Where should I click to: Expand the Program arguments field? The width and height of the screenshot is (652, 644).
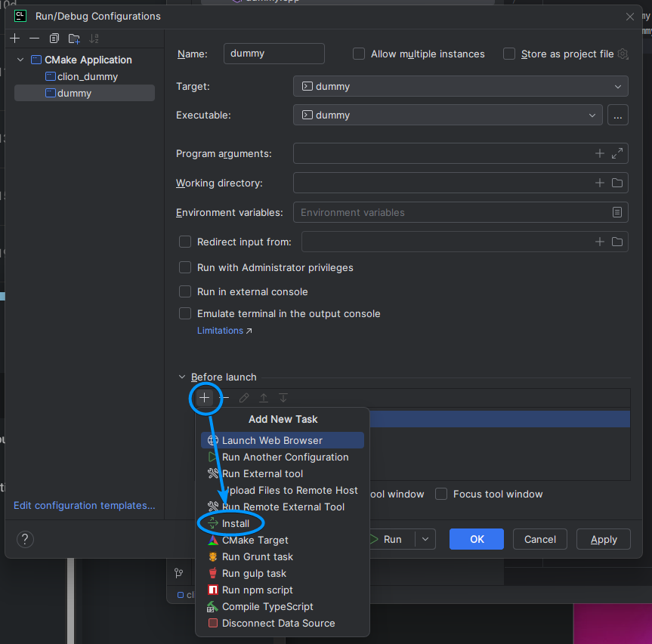[617, 153]
